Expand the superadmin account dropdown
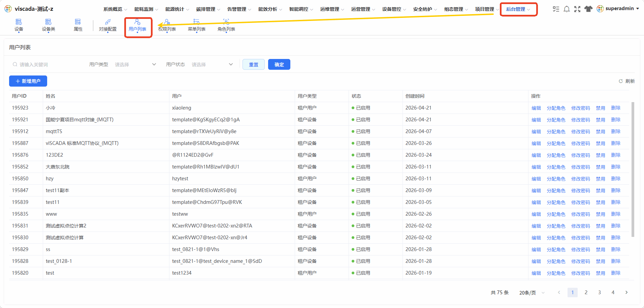This screenshot has height=308, width=644. point(638,9)
